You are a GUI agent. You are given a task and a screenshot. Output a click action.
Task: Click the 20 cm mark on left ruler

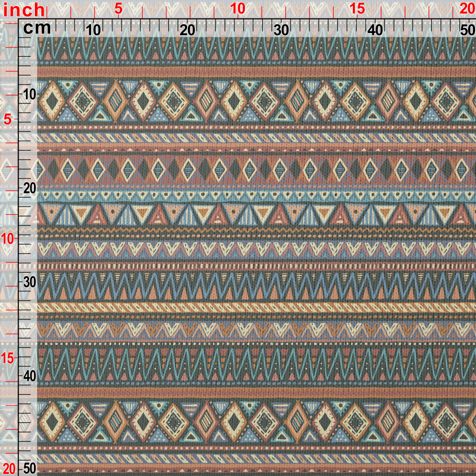(x=29, y=188)
